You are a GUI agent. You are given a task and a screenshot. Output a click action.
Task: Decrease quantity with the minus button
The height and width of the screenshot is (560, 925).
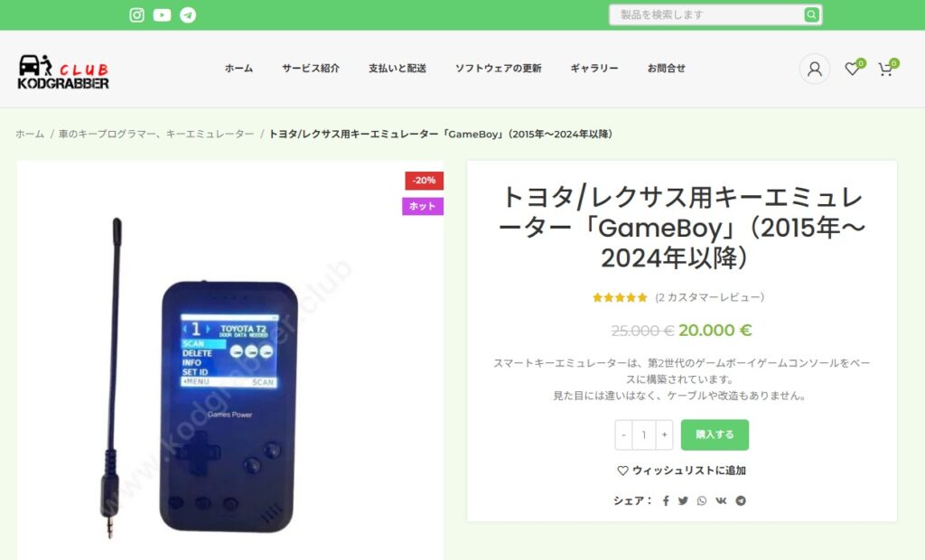tap(623, 434)
